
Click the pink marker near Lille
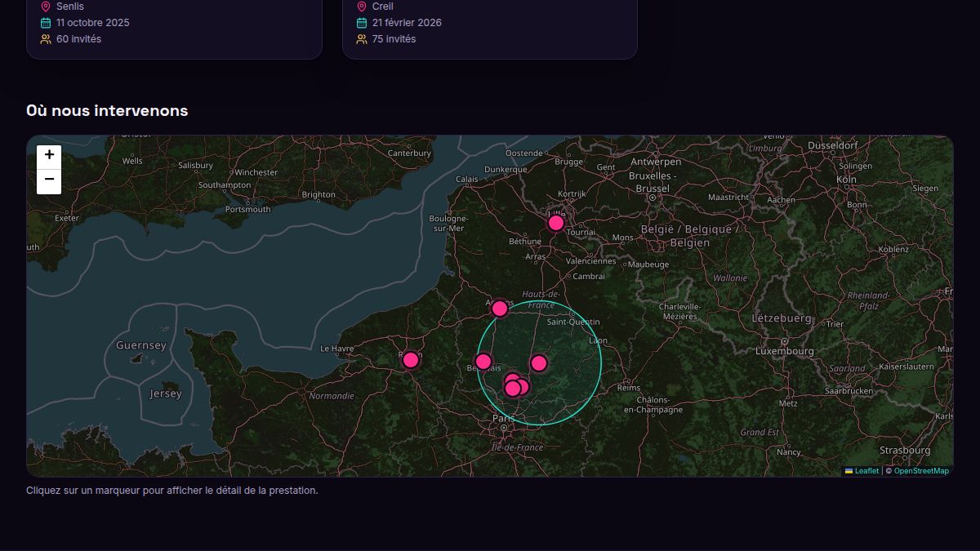tap(556, 223)
